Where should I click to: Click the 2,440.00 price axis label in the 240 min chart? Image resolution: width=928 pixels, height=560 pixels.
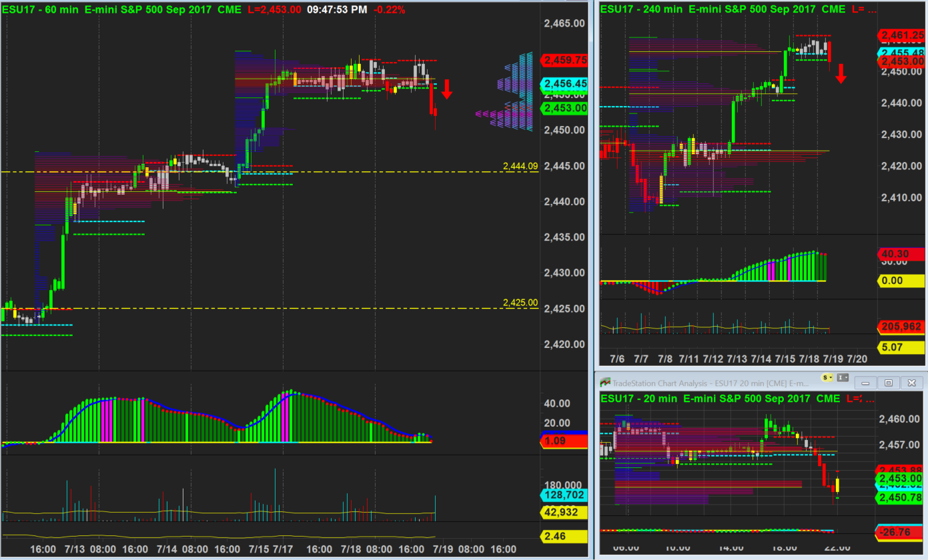pos(902,103)
